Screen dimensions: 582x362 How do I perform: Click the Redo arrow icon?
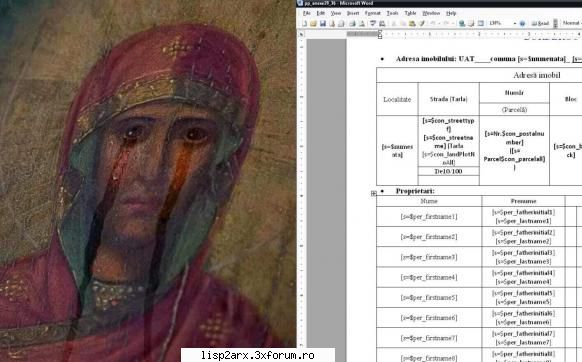click(x=446, y=23)
